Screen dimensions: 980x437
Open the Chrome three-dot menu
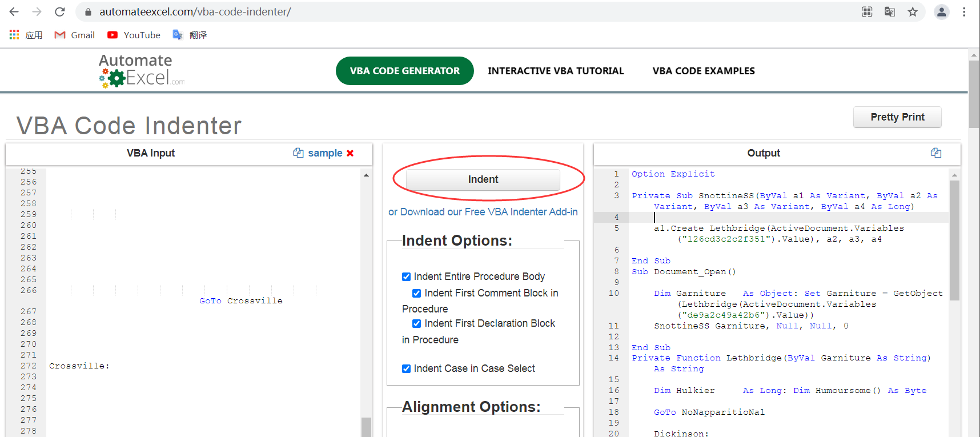(x=964, y=12)
